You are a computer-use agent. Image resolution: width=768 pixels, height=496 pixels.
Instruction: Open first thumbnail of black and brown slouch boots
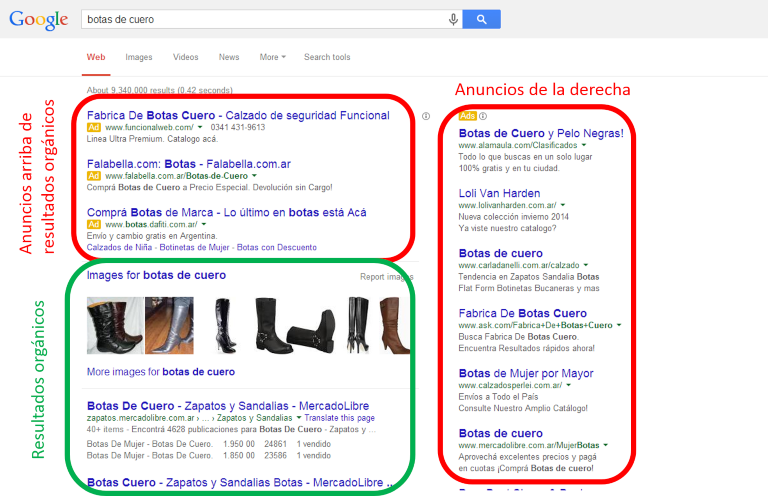pyautogui.click(x=115, y=325)
